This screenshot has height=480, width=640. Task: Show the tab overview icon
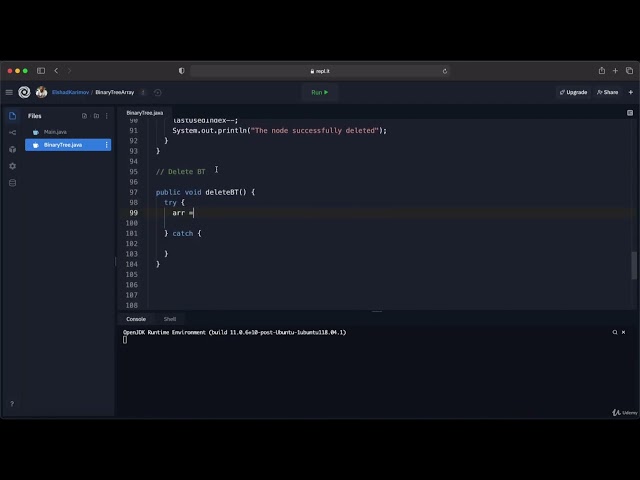point(629,71)
